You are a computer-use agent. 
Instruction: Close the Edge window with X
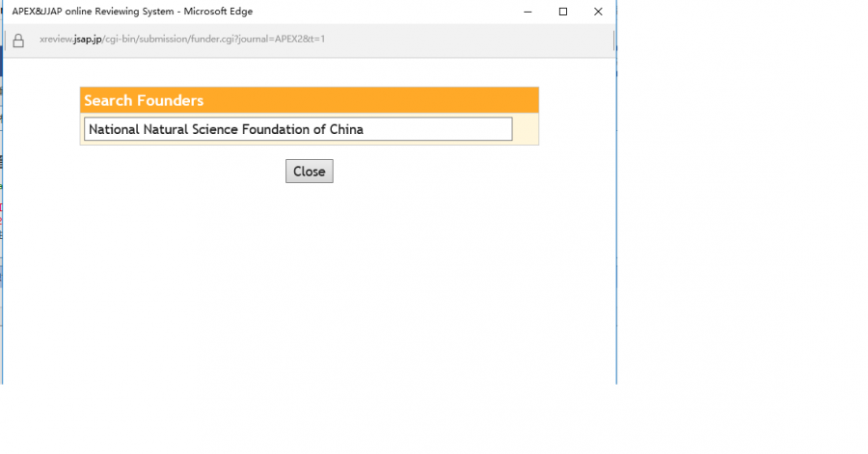[598, 12]
